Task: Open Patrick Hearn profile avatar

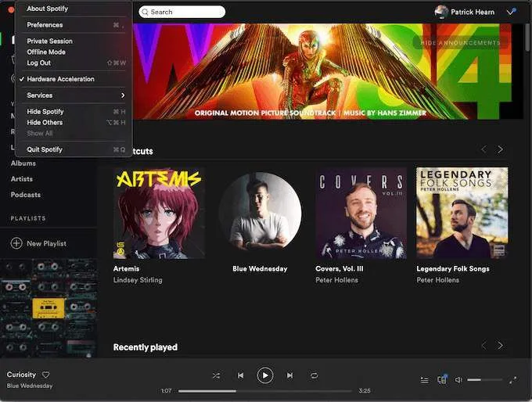Action: pyautogui.click(x=441, y=12)
